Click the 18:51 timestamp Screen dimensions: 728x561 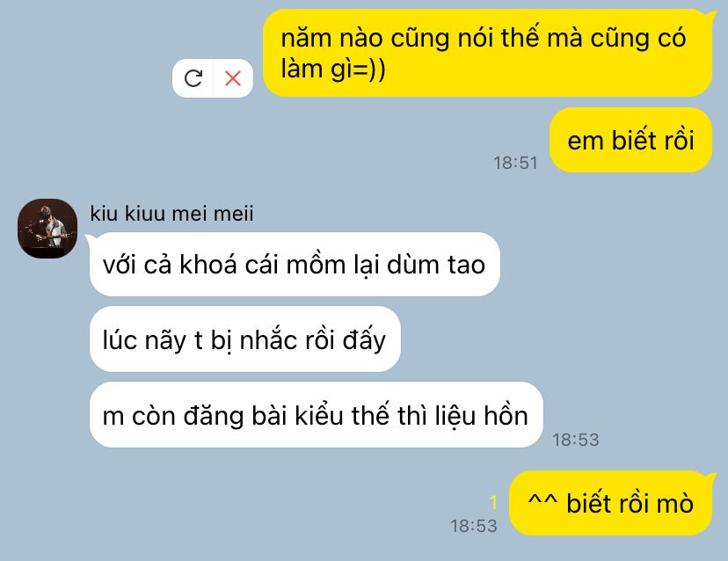515,163
